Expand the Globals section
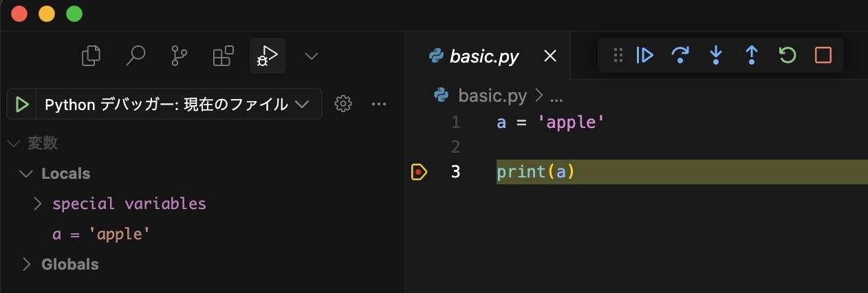Image resolution: width=868 pixels, height=293 pixels. 27,264
